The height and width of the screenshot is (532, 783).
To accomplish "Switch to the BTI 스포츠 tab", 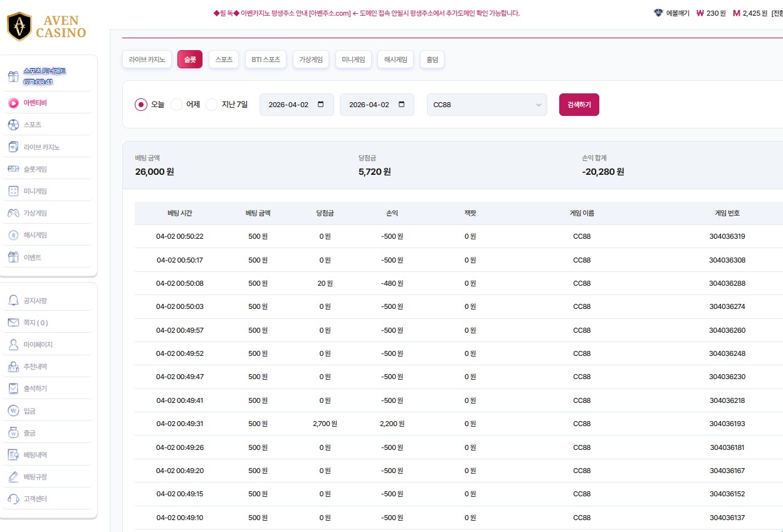I will 266,60.
